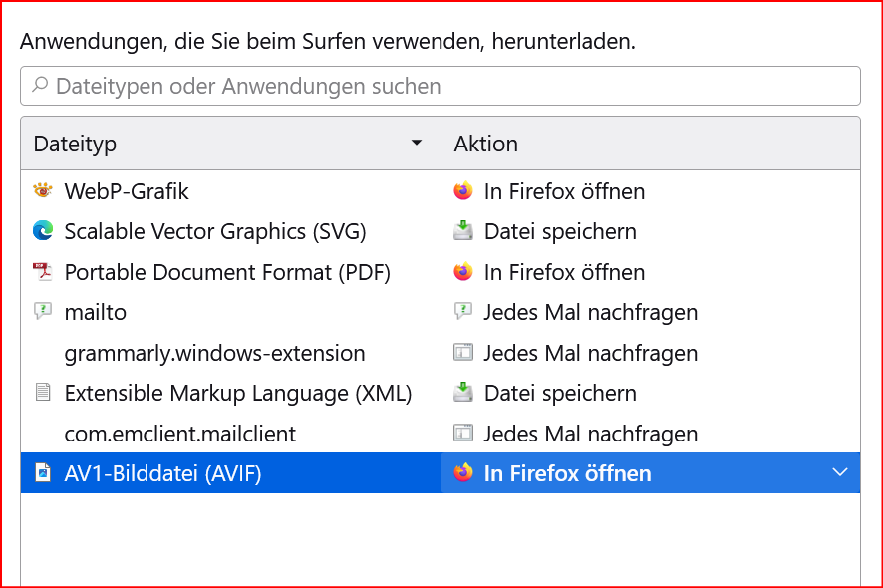883x588 pixels.
Task: Click the Firefox icon in the PDF action
Action: pyautogui.click(x=463, y=272)
